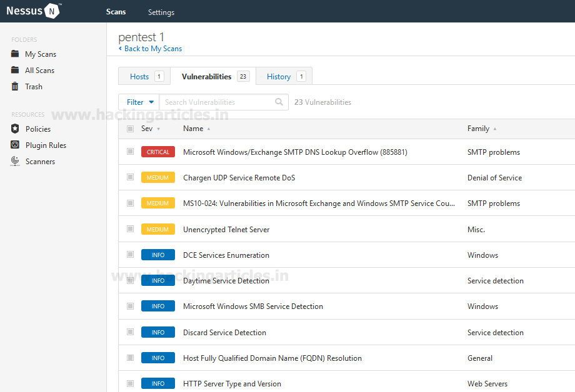Screen dimensions: 575x392
Task: Select the Unencrypted Telnet Server checkbox
Action: coord(130,229)
